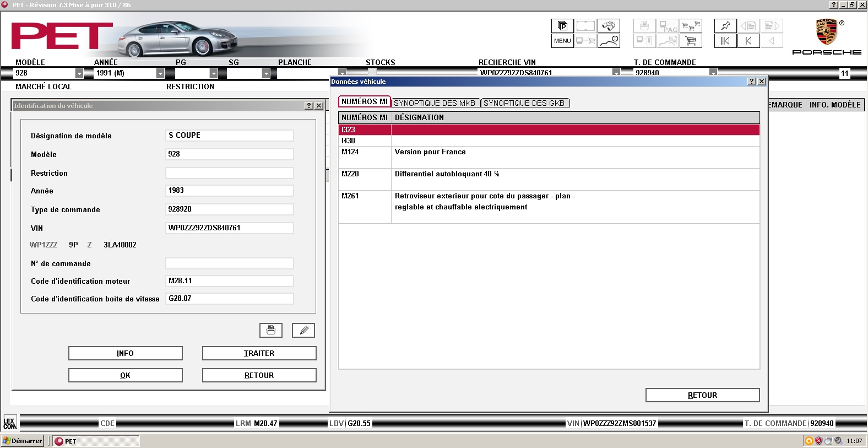This screenshot has height=448, width=868.
Task: Expand the T. DE COMMANDE dropdown
Action: pos(713,72)
